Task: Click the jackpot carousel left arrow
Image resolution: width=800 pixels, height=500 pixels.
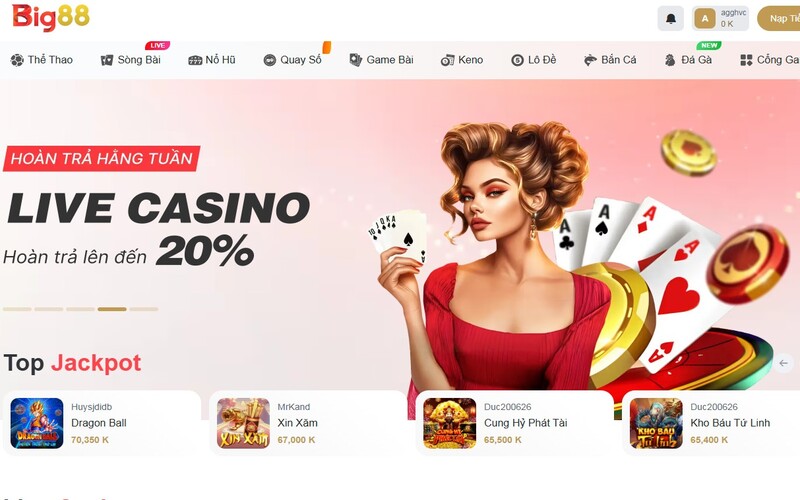Action: point(783,363)
